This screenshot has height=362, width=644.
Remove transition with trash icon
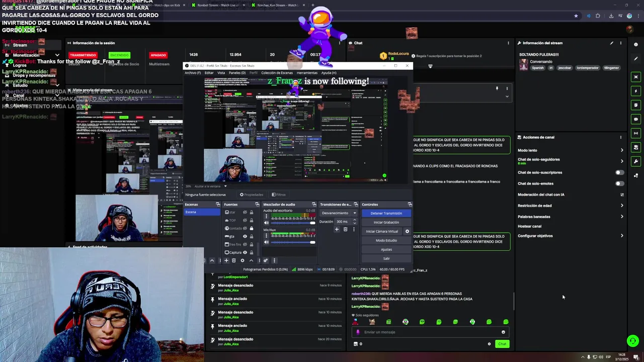click(x=345, y=229)
